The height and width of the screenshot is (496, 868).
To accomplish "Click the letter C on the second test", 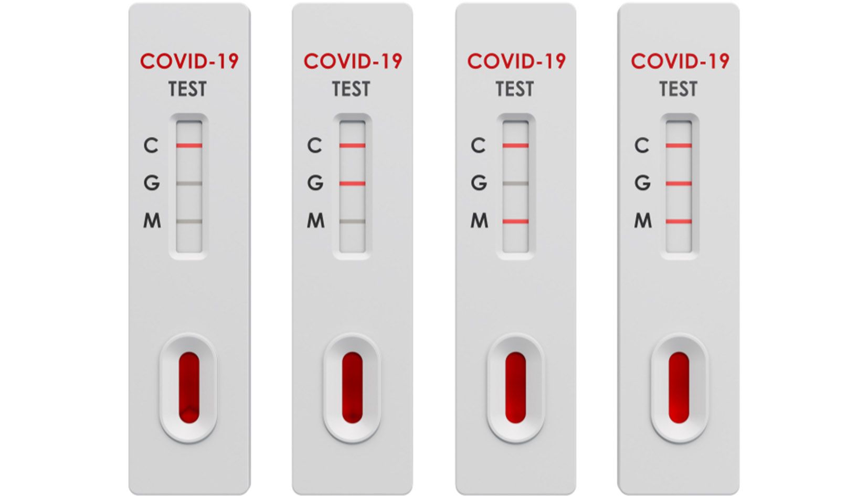I will [314, 145].
